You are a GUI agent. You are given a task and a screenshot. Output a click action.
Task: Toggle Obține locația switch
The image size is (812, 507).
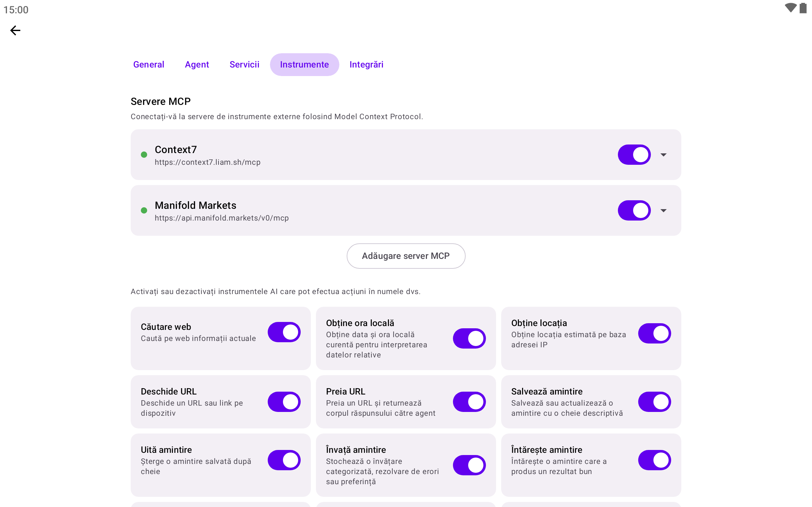pos(654,333)
